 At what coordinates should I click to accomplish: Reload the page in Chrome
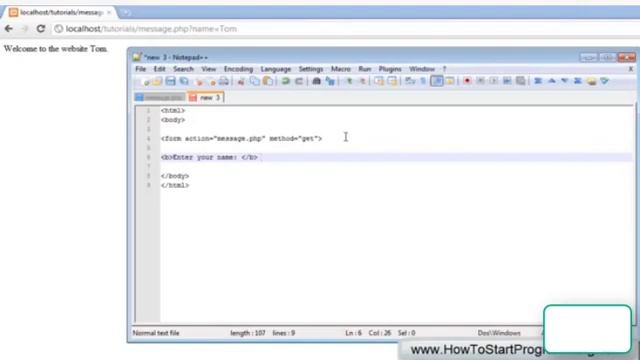40,29
